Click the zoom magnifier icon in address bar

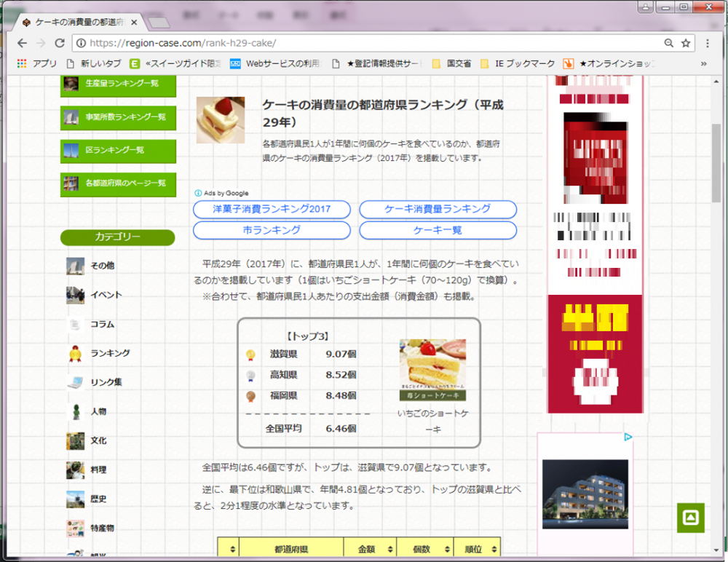(668, 43)
